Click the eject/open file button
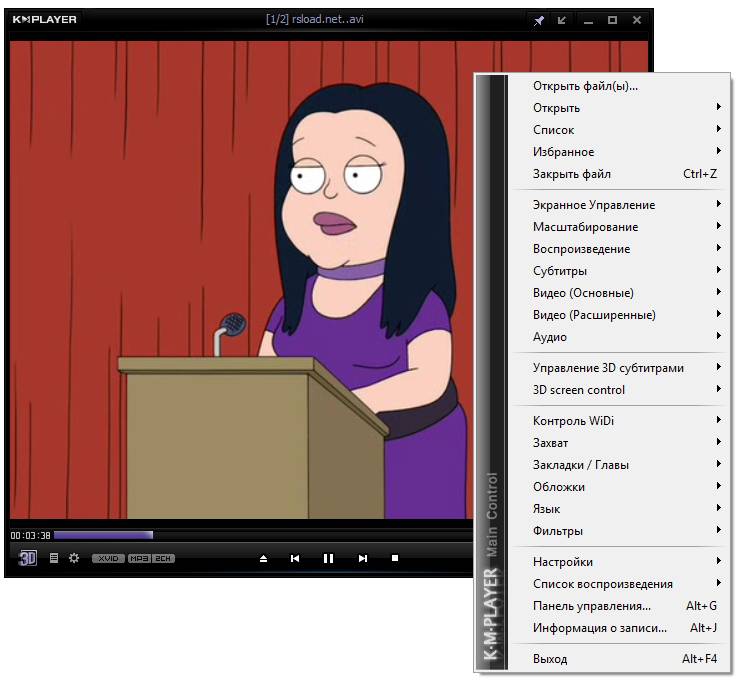Image resolution: width=742 pixels, height=689 pixels. coord(264,559)
